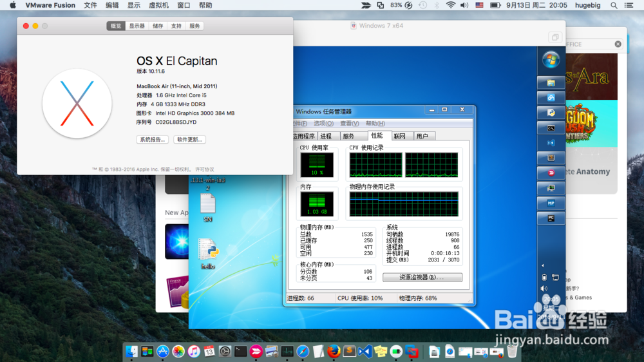644x362 pixels.
Task: Click 系统报告... button
Action: point(153,140)
